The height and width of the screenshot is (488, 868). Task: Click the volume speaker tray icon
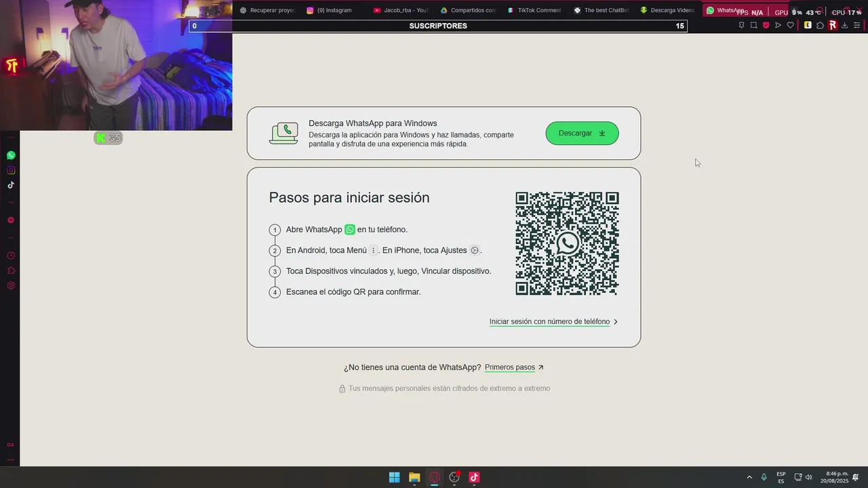point(808,477)
